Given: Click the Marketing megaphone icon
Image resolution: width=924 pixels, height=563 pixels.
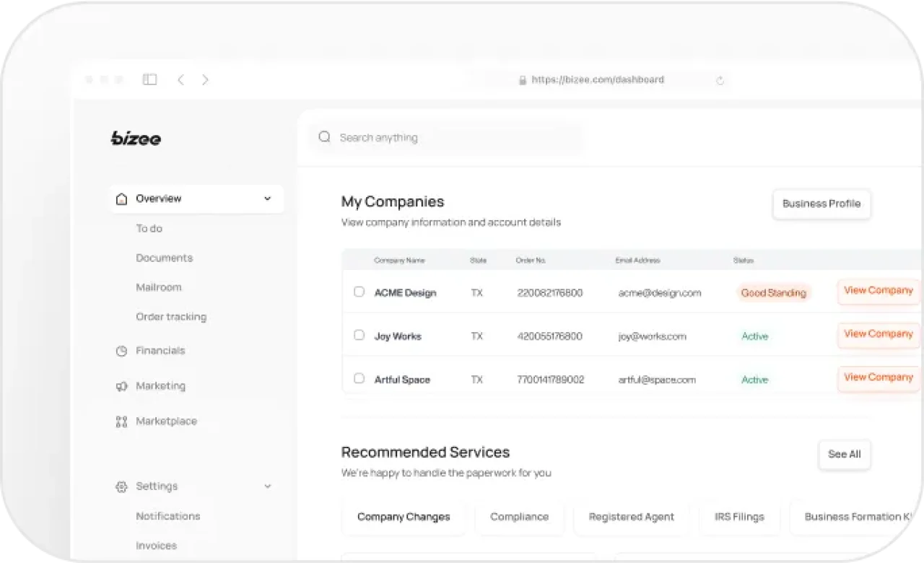Looking at the screenshot, I should click(x=121, y=386).
